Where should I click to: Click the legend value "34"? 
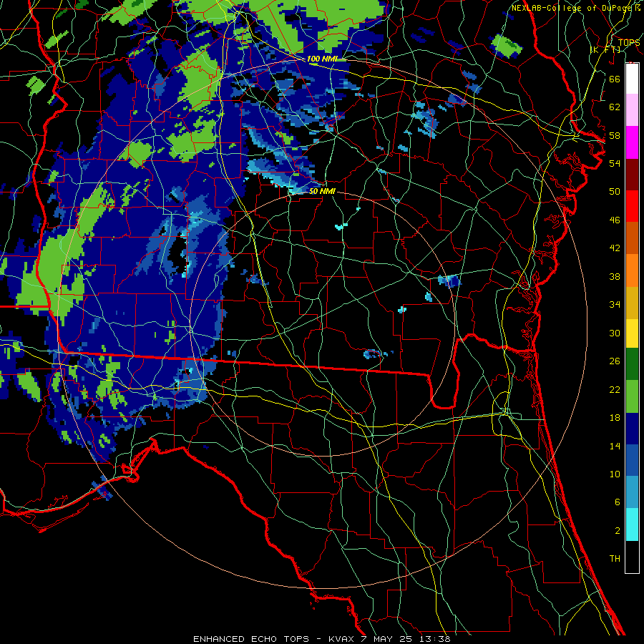pos(615,305)
